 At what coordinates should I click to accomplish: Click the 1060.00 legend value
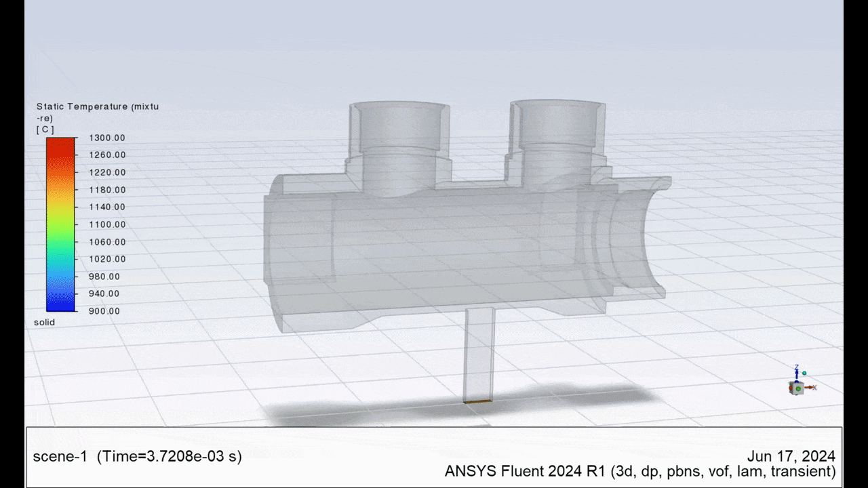point(108,242)
